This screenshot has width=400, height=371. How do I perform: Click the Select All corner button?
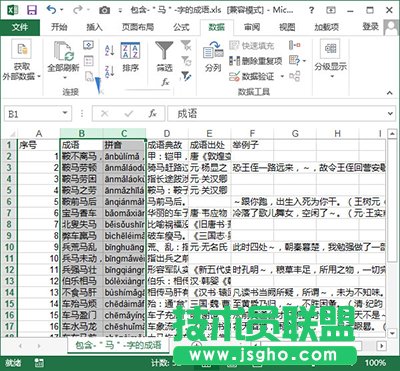tap(9, 134)
